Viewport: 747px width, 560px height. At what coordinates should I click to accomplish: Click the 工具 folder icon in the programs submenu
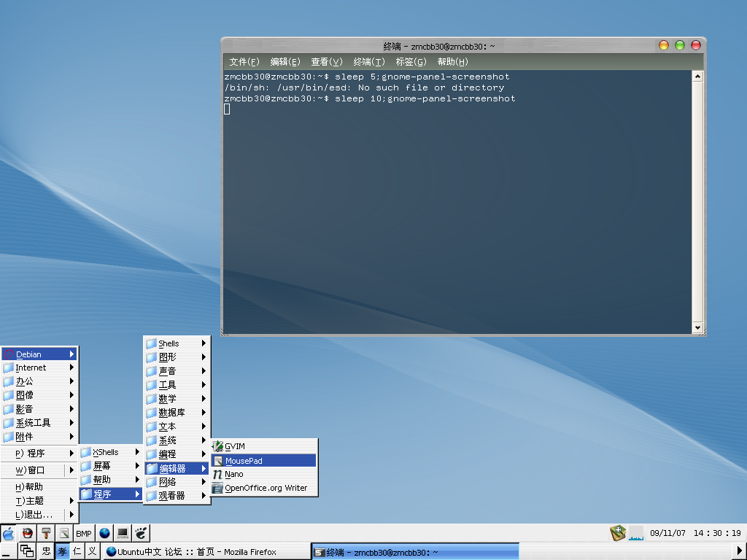(x=152, y=385)
